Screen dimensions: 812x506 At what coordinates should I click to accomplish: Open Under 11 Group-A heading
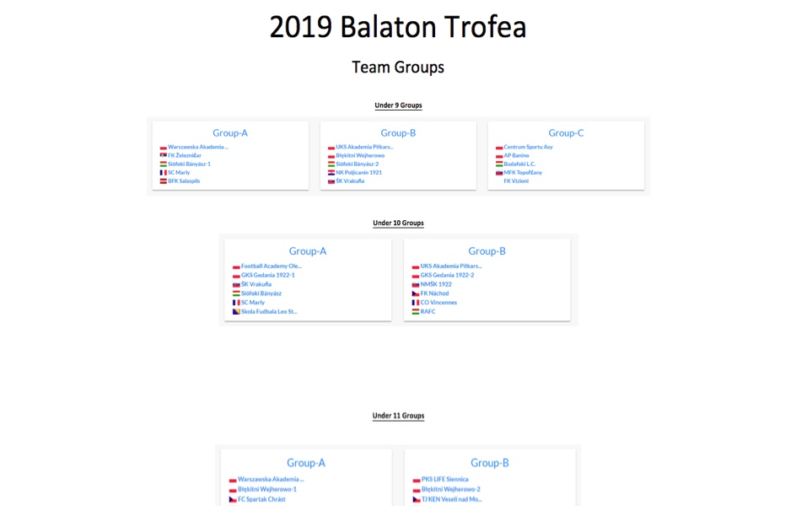(x=306, y=463)
